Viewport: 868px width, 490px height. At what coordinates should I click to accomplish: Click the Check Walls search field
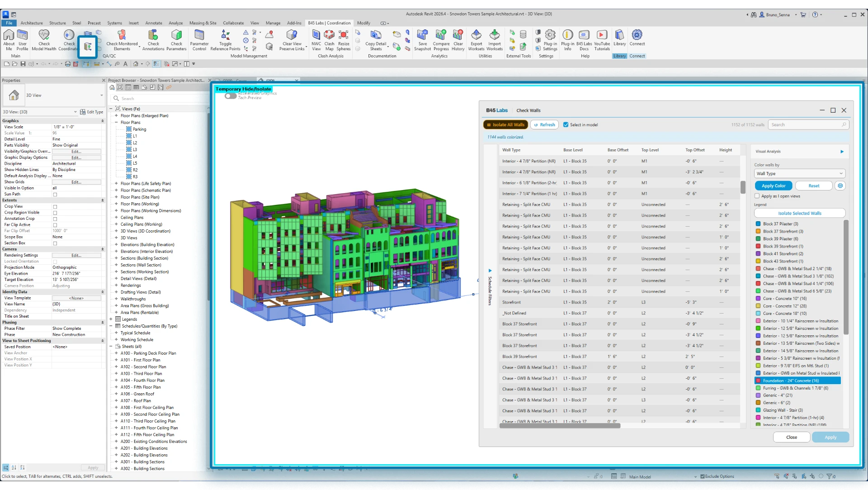point(808,125)
